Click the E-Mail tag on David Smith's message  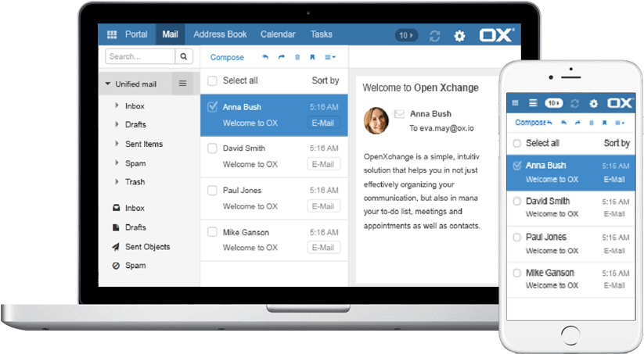coord(324,164)
